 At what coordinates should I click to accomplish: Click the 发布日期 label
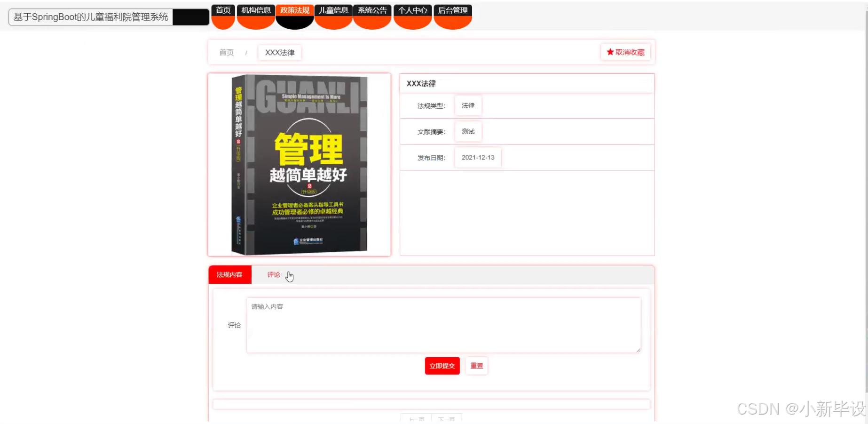(x=431, y=158)
